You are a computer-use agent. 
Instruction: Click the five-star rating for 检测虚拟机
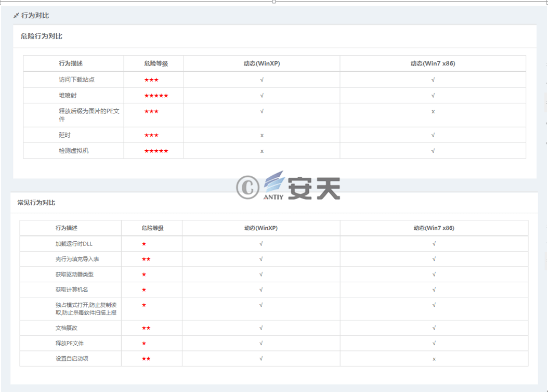click(156, 151)
